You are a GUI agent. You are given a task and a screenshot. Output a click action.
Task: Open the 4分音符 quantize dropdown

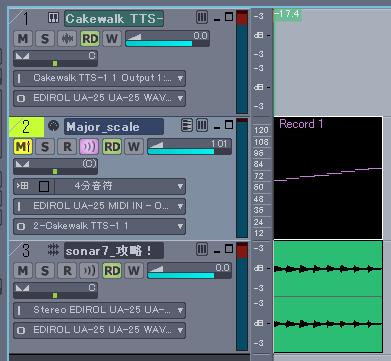[x=120, y=186]
